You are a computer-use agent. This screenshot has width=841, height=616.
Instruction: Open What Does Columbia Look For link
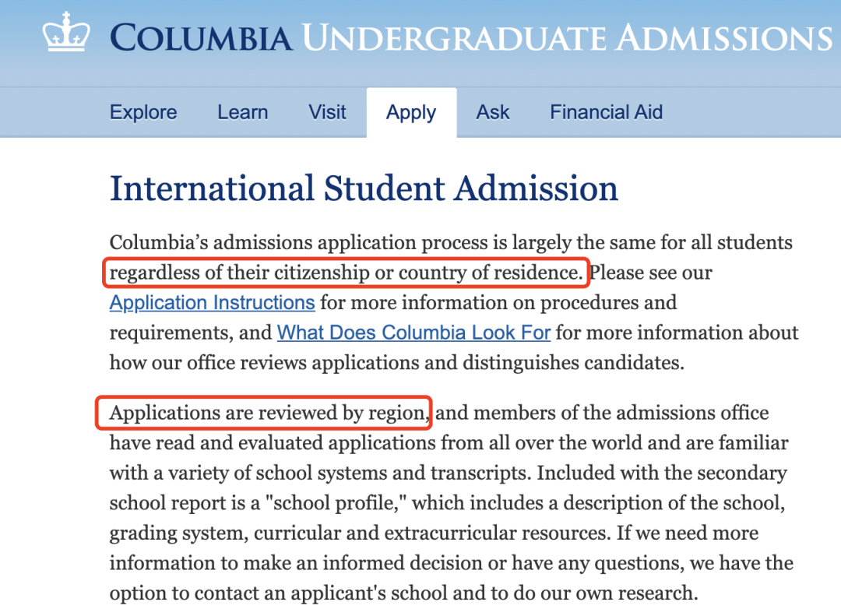(x=413, y=333)
